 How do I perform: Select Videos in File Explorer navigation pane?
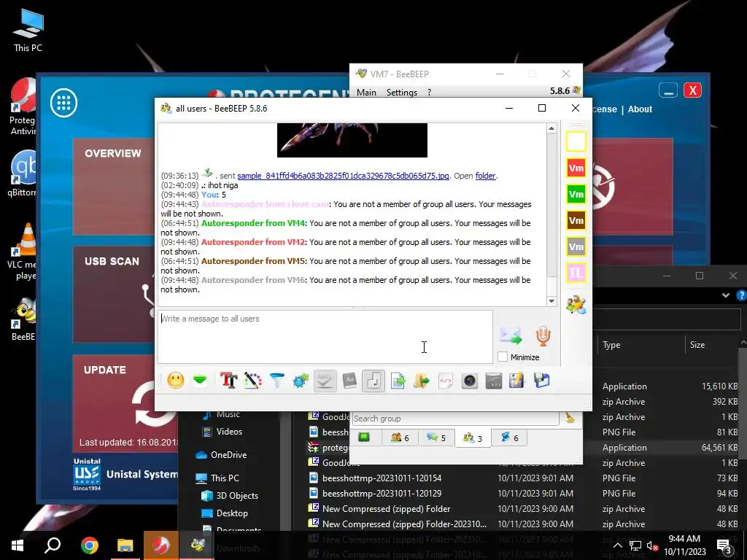click(229, 432)
